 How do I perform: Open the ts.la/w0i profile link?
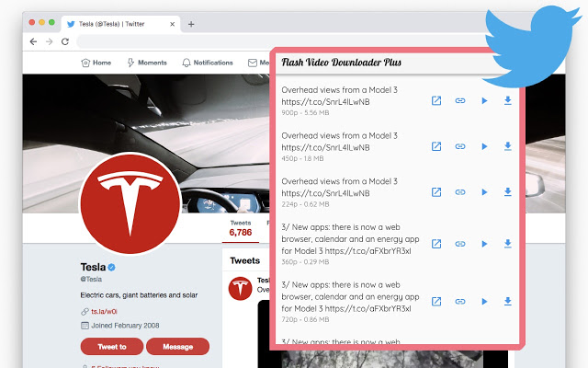pyautogui.click(x=104, y=312)
